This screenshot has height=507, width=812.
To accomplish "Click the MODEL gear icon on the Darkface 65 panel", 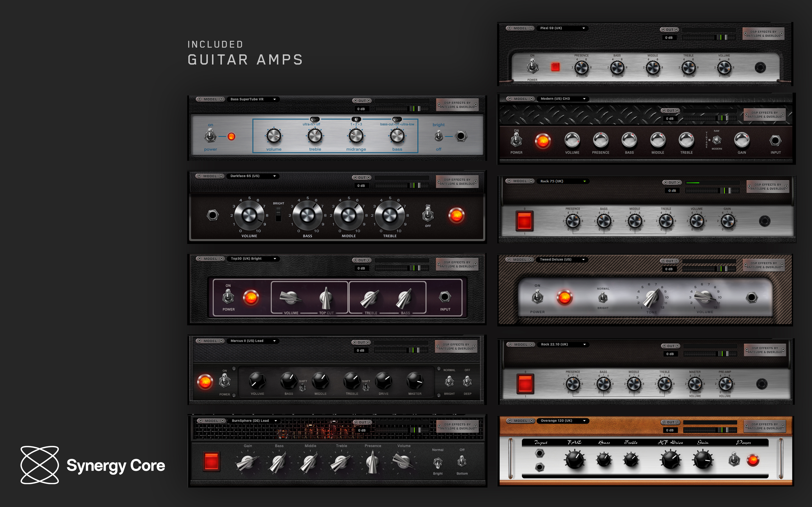I will coord(200,176).
